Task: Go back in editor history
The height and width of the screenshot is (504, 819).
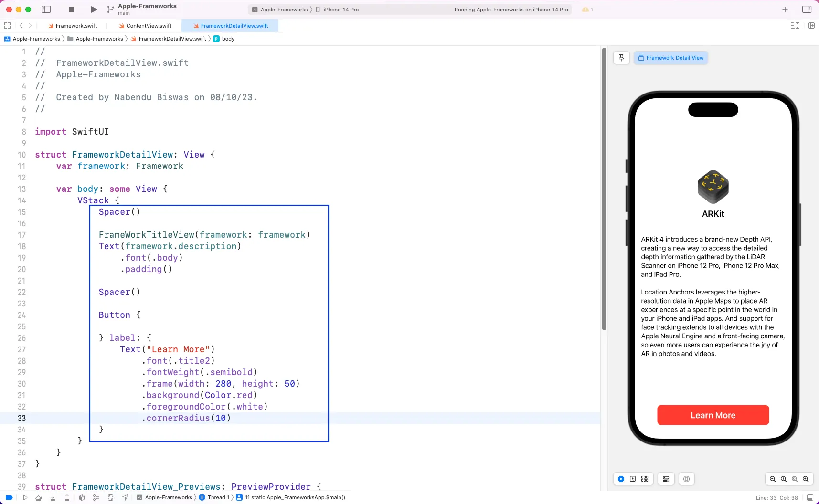Action: tap(21, 26)
